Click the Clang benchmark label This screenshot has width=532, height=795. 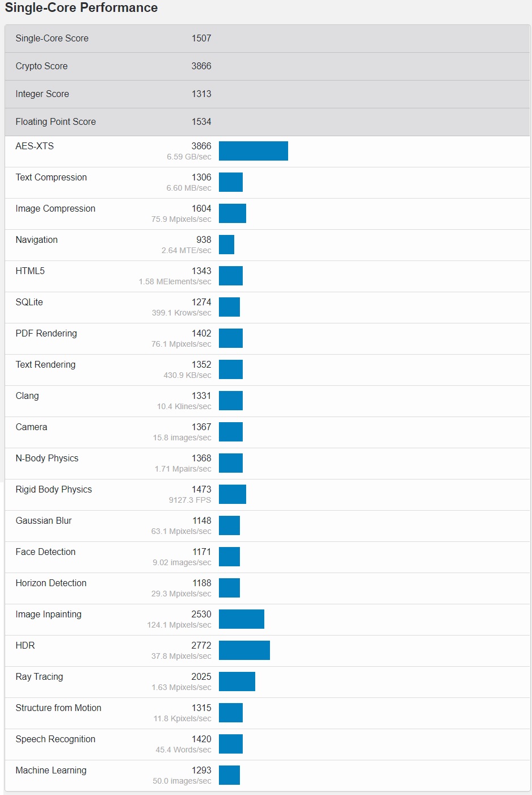pos(27,396)
